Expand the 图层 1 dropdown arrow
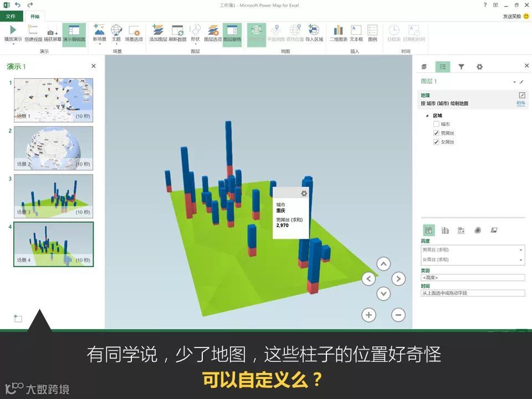This screenshot has height=399, width=532. click(x=515, y=82)
